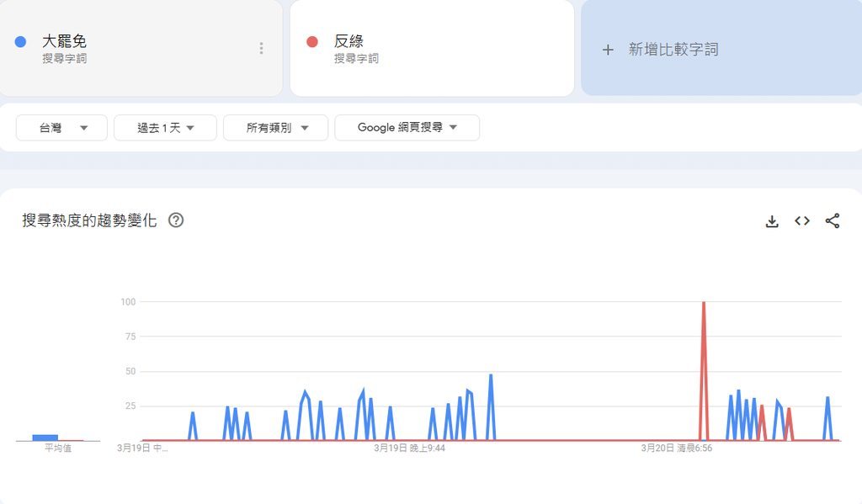
Task: Click the blue dot next to 大罷免
Action: 21,41
